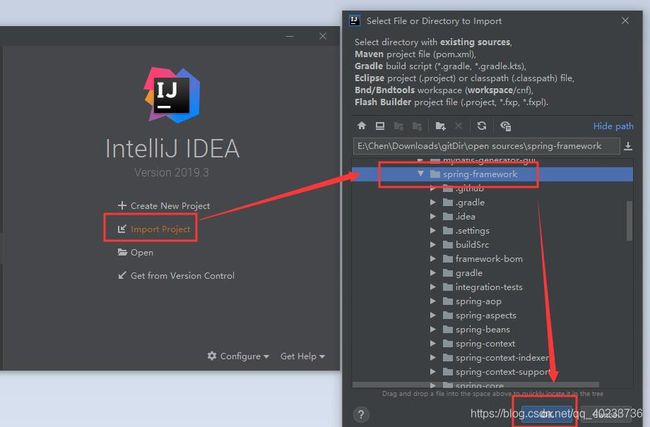This screenshot has width=650, height=427.
Task: Expand the .settings folder
Action: [433, 230]
